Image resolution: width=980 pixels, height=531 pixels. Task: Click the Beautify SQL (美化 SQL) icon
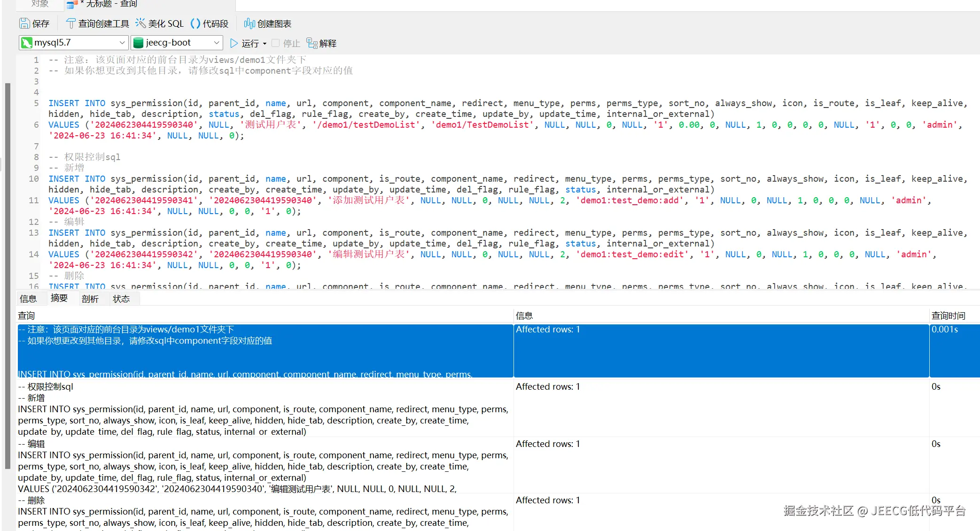(140, 23)
